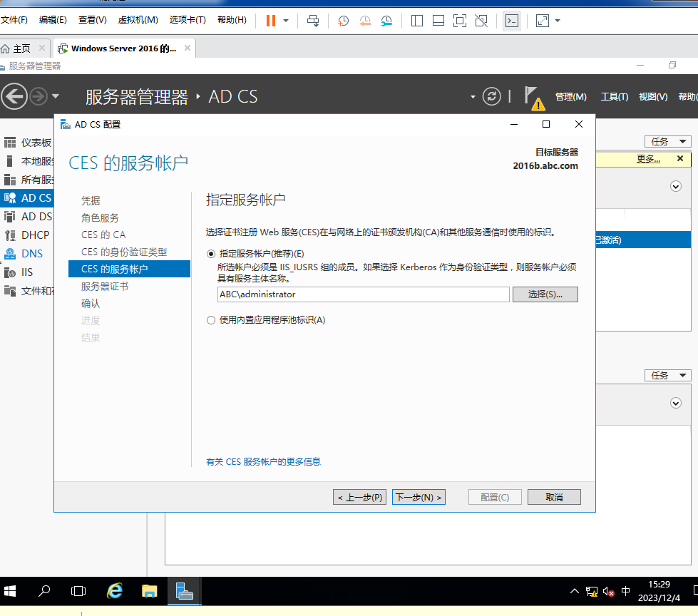Go back in Server Manager
Image resolution: width=698 pixels, height=616 pixels.
click(14, 96)
